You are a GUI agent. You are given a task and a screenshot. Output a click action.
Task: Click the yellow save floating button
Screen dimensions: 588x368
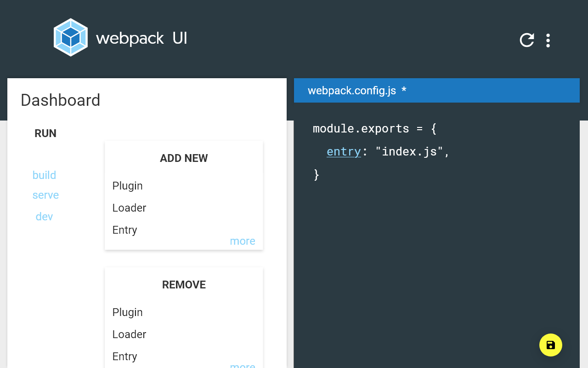[551, 345]
